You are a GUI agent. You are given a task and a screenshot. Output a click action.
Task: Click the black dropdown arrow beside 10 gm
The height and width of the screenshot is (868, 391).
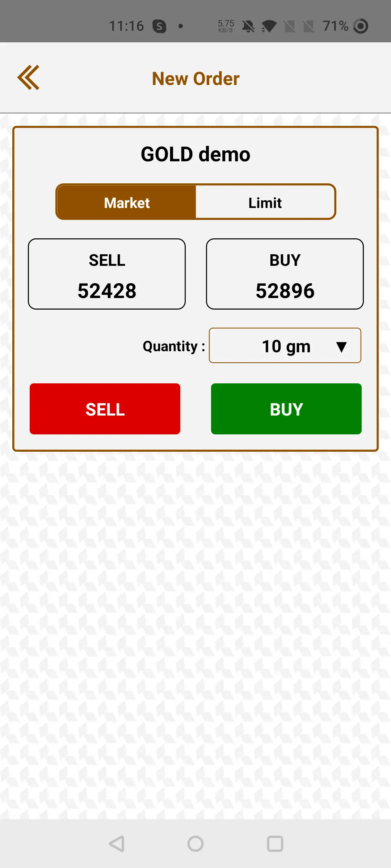point(341,347)
